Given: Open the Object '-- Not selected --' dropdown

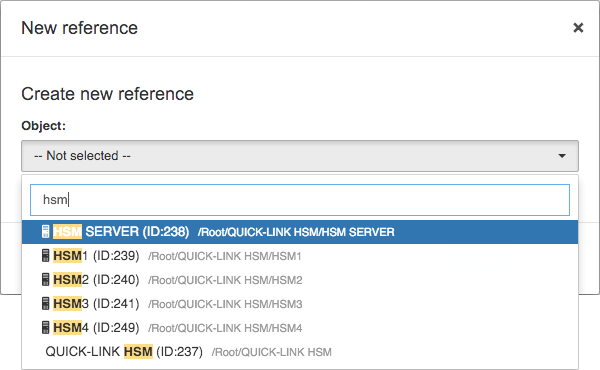Looking at the screenshot, I should [x=300, y=156].
